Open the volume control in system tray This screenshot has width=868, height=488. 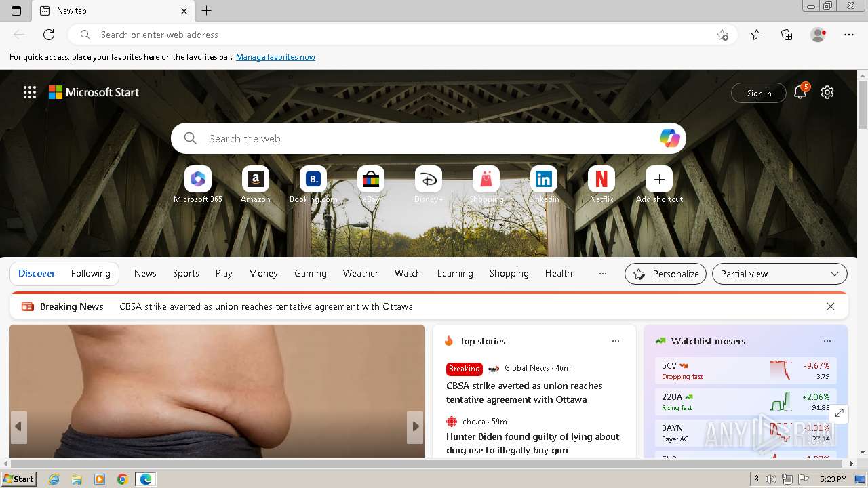(x=771, y=479)
